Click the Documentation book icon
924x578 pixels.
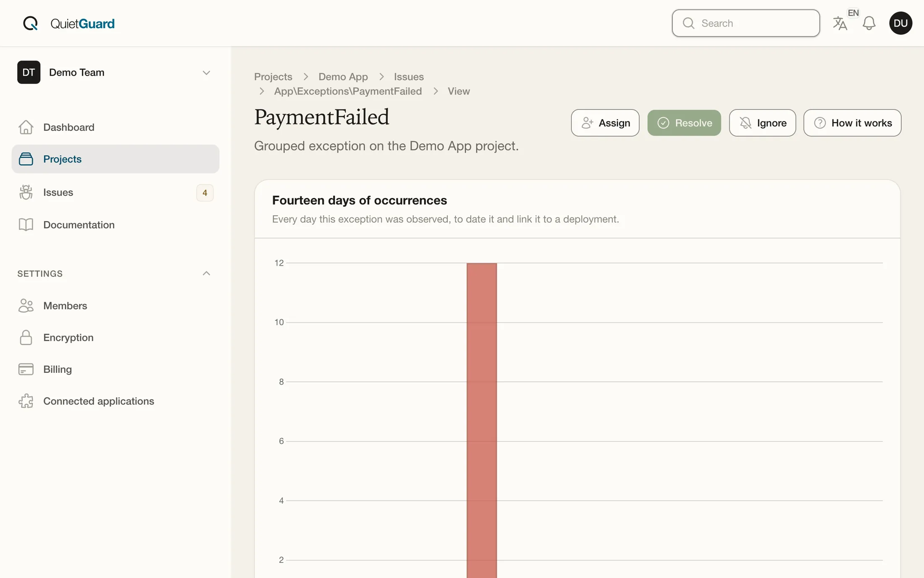click(26, 224)
